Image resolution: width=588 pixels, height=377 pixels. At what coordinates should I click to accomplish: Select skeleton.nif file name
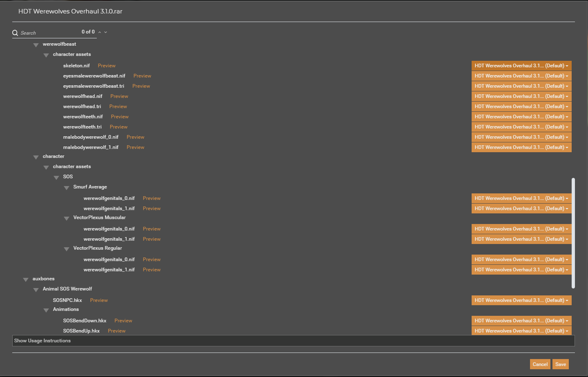76,66
